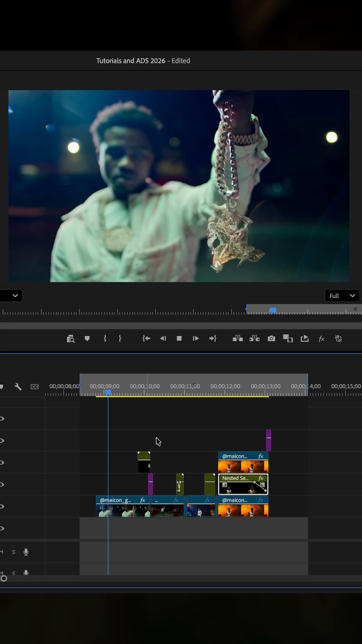Screen dimensions: 362x644
Task: Click the fx badge on @maicon_g clip
Action: (x=142, y=500)
